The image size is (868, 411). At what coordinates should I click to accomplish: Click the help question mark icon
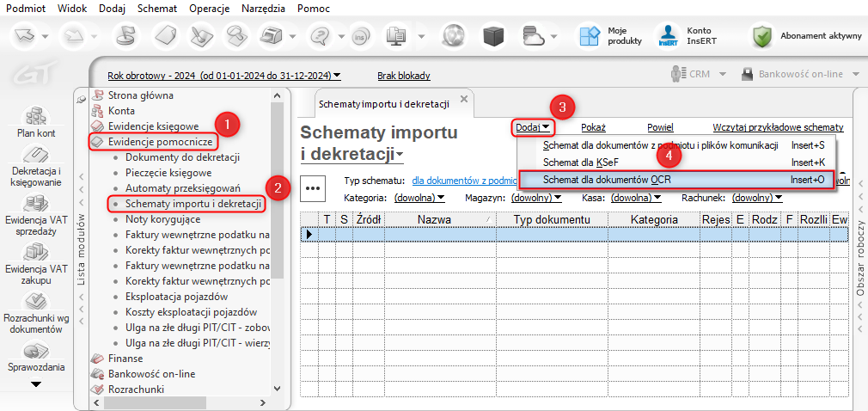click(321, 37)
